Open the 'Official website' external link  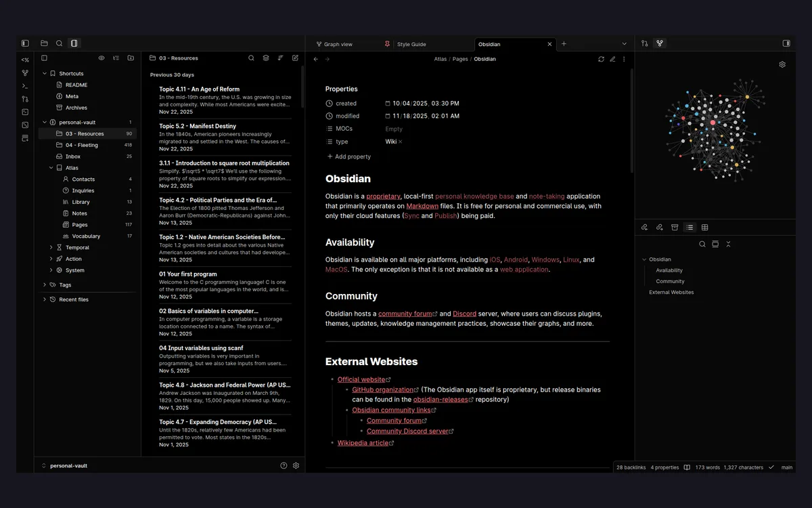tap(364, 379)
